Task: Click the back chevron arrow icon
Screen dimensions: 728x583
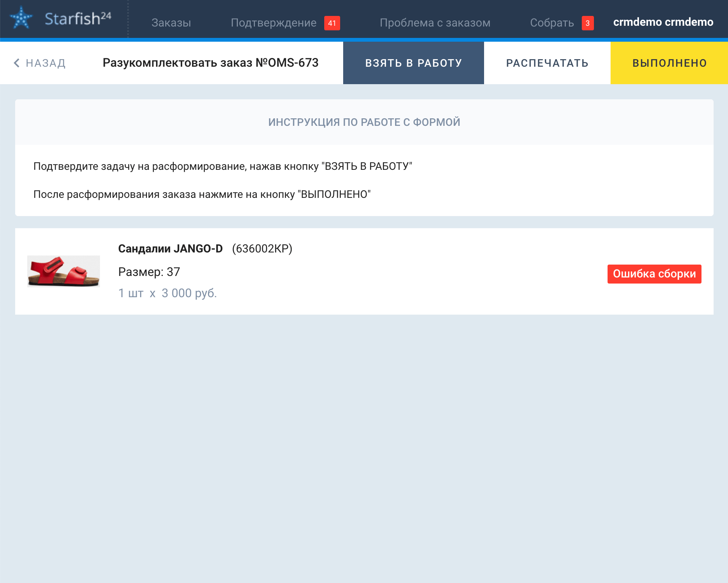Action: (x=17, y=63)
